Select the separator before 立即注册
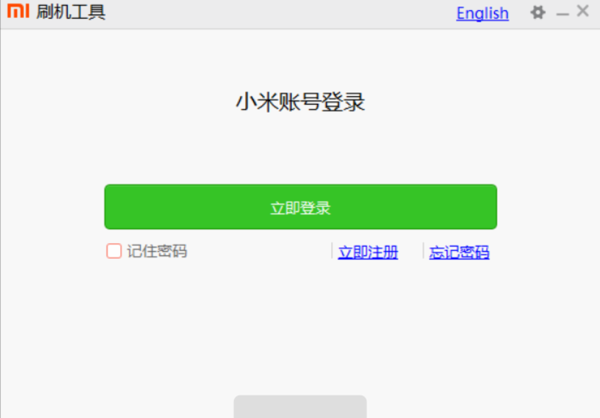 click(x=332, y=251)
